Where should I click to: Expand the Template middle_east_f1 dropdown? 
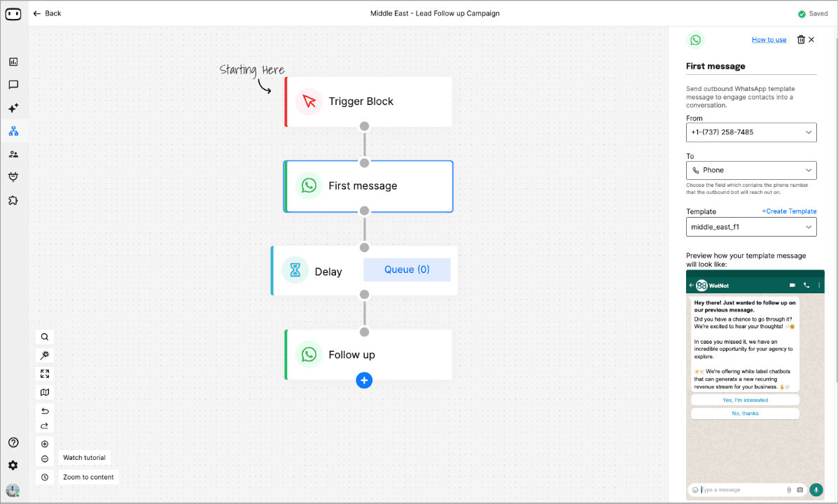pyautogui.click(x=751, y=227)
